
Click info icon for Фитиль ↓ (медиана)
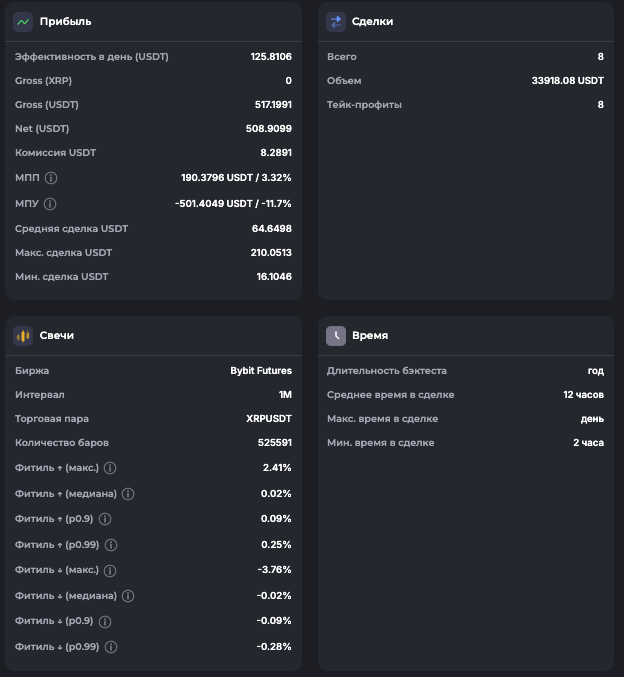tap(128, 596)
